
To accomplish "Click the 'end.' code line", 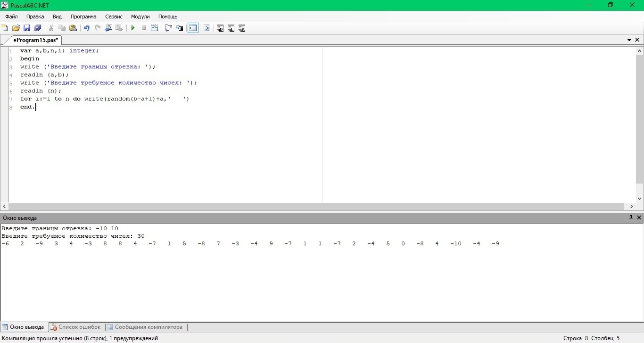I will pos(27,107).
